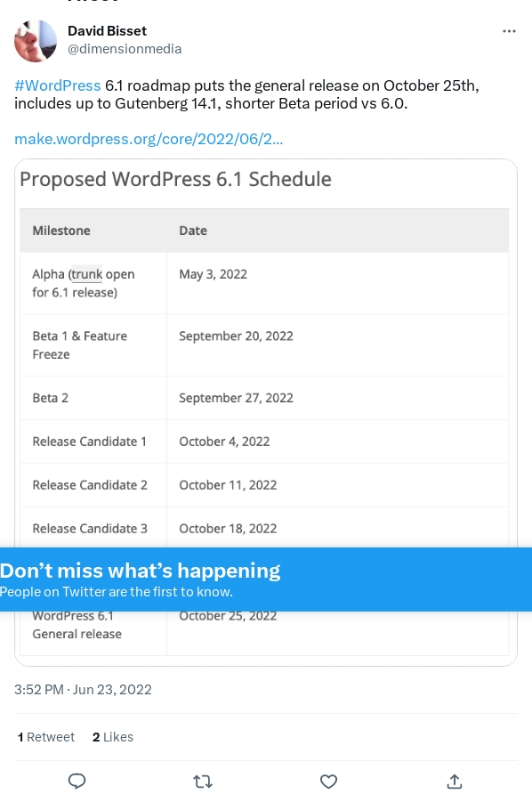532x794 pixels.
Task: Click the October 25, 2022 release date cell
Action: tap(228, 616)
